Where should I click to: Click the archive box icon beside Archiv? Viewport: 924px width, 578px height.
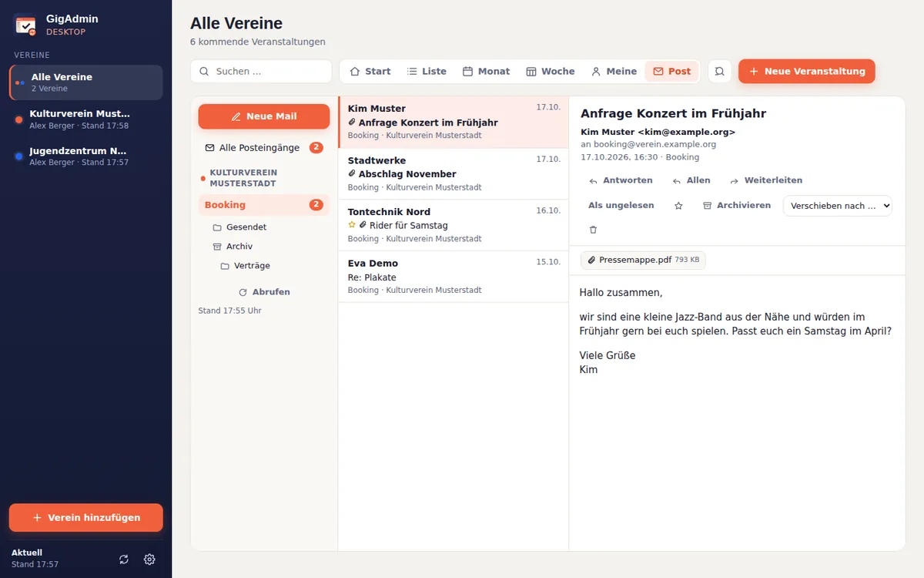pos(217,247)
